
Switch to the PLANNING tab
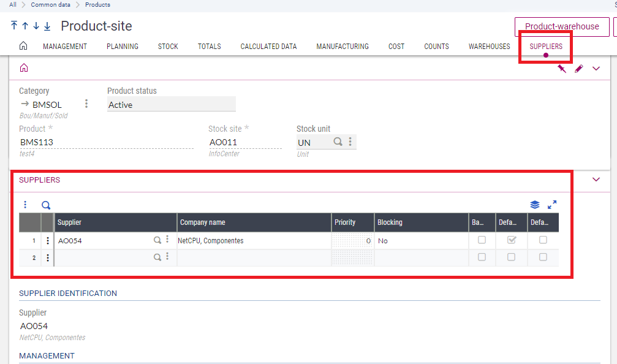pyautogui.click(x=123, y=47)
